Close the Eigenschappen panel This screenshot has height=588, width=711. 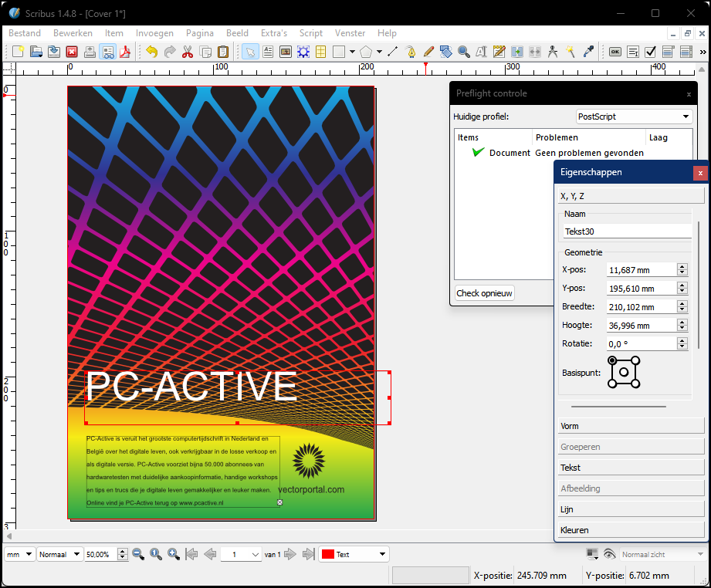pyautogui.click(x=700, y=173)
